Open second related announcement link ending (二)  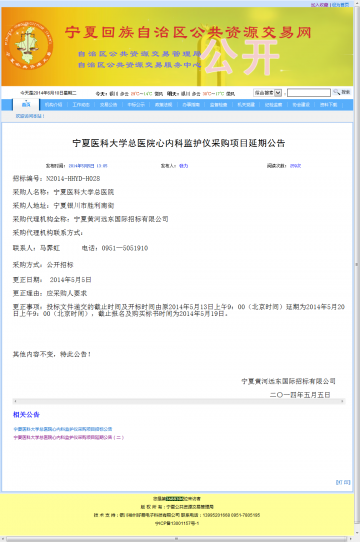(x=69, y=437)
